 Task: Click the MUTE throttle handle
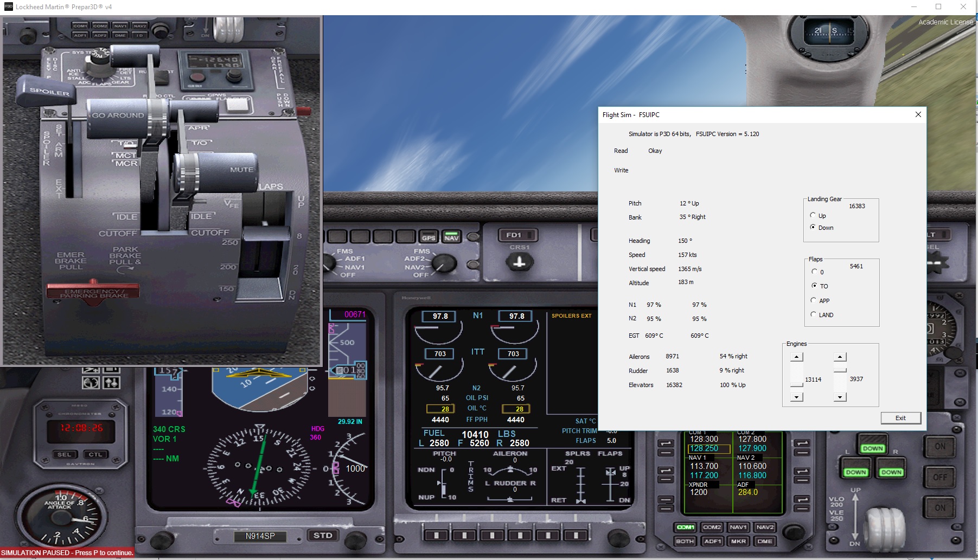217,171
